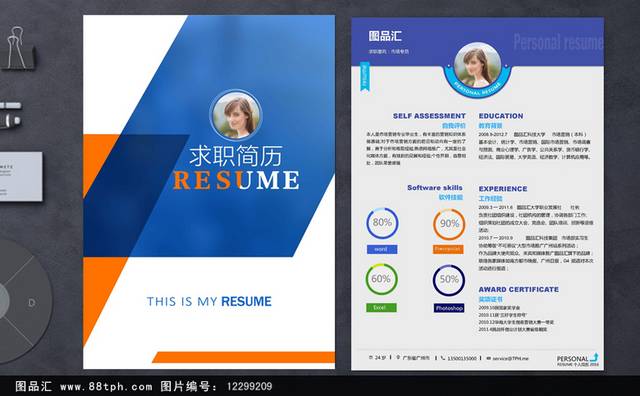Open the www.88tph.com watermark link

pyautogui.click(x=106, y=386)
